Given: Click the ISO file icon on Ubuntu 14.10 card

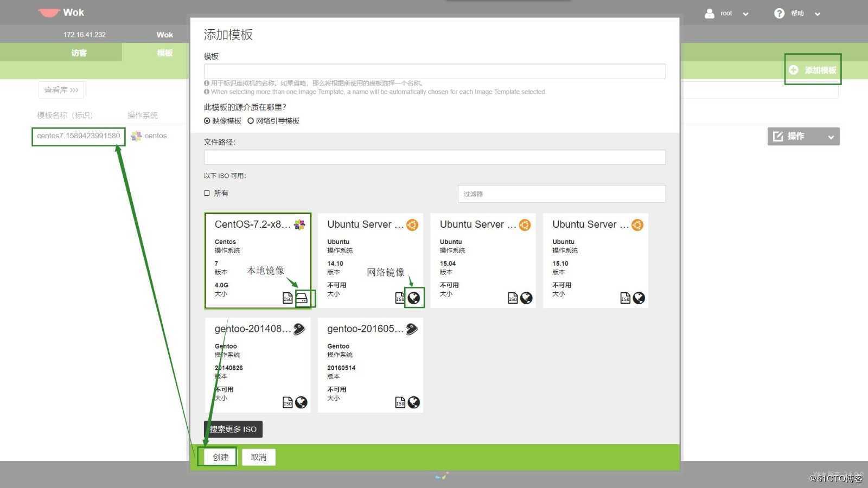Looking at the screenshot, I should (x=400, y=298).
